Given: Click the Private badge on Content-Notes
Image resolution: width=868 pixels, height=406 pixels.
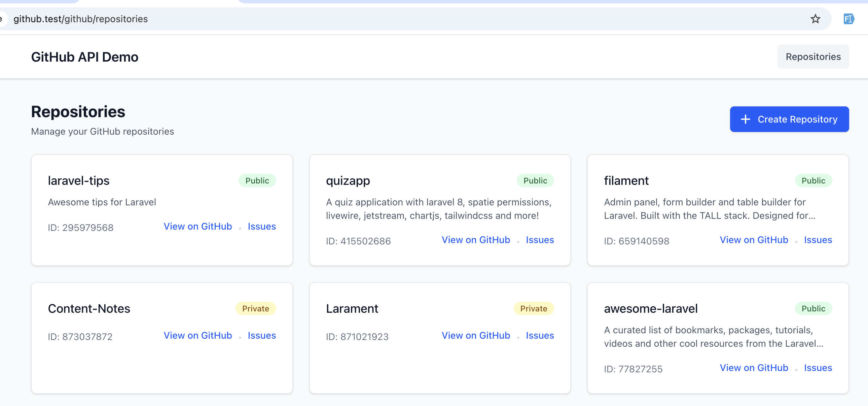Looking at the screenshot, I should pos(255,308).
